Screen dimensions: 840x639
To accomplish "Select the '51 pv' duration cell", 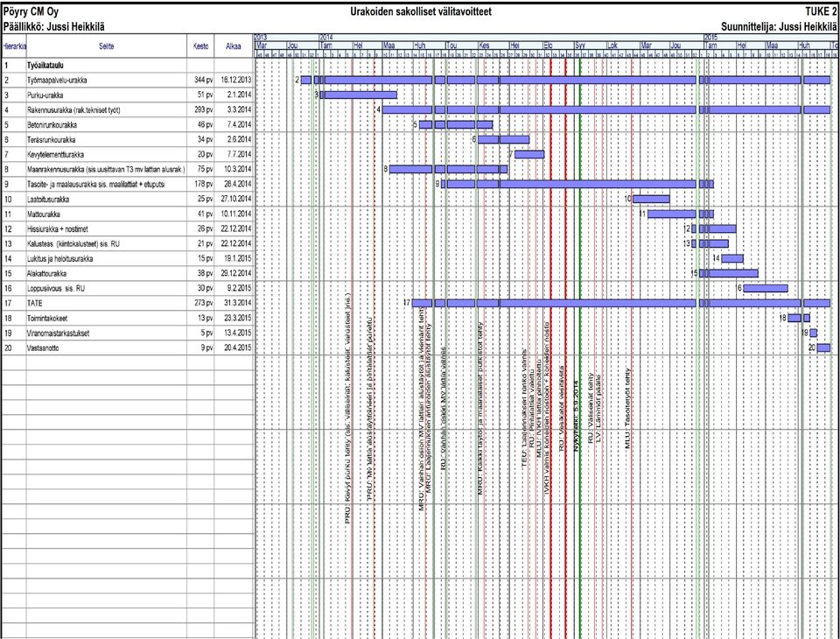I will (205, 95).
